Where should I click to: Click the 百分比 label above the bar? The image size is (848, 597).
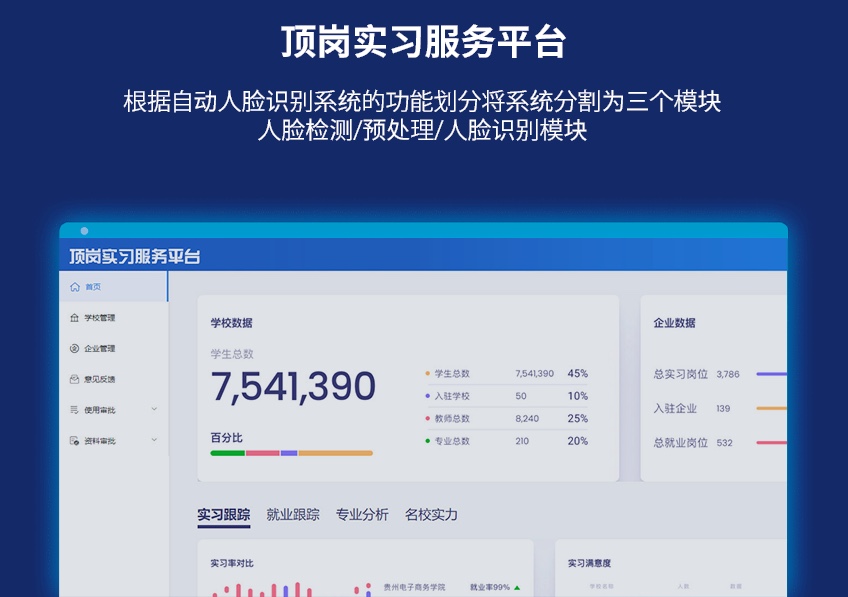tap(227, 437)
